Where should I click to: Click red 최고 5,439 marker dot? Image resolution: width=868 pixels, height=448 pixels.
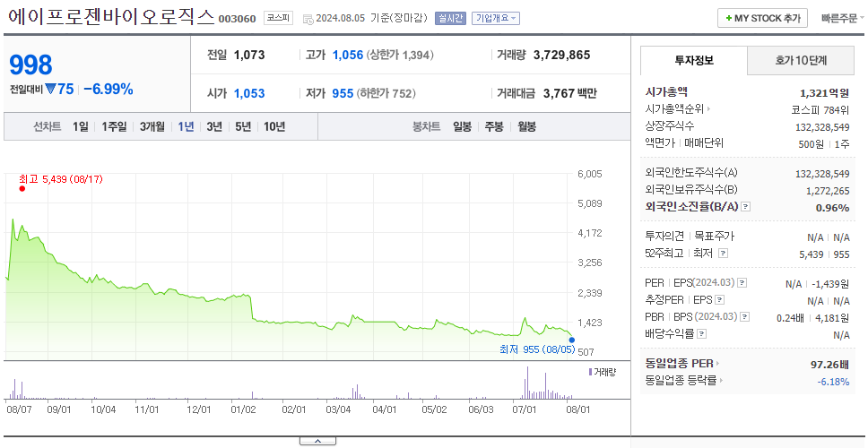(22, 188)
